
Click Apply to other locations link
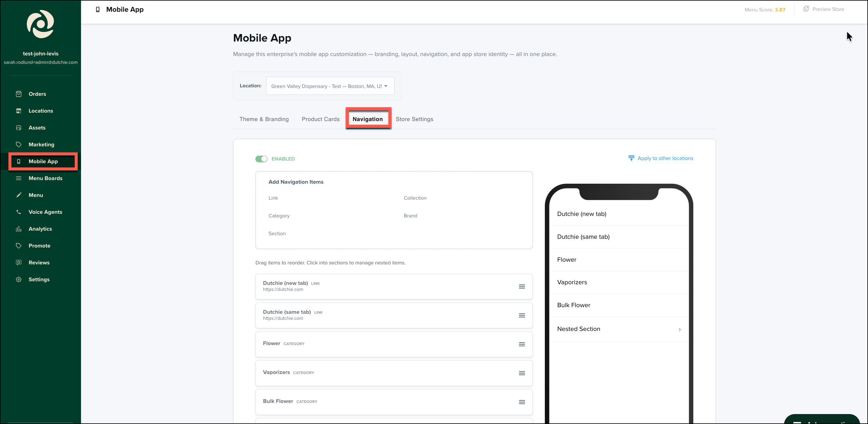(x=661, y=158)
